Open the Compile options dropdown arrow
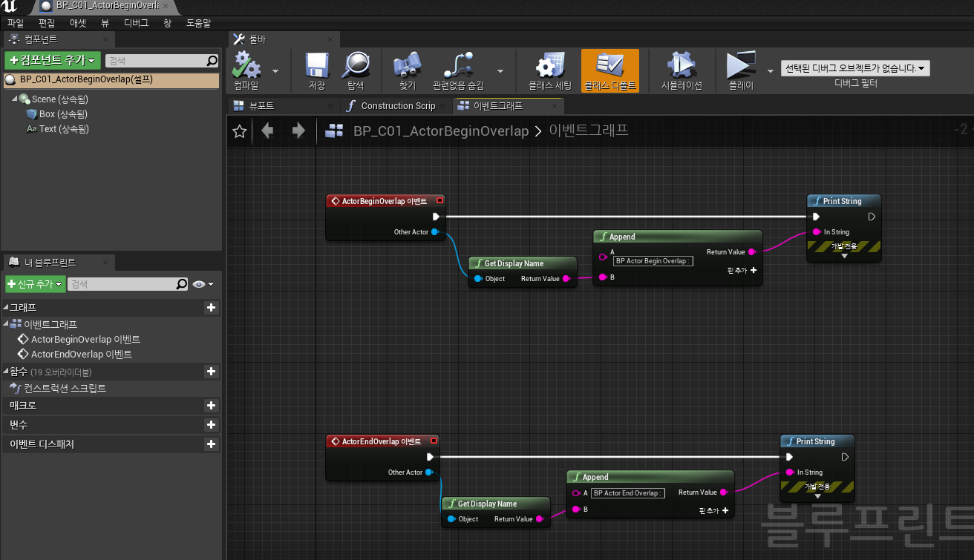Image resolution: width=974 pixels, height=560 pixels. click(275, 71)
